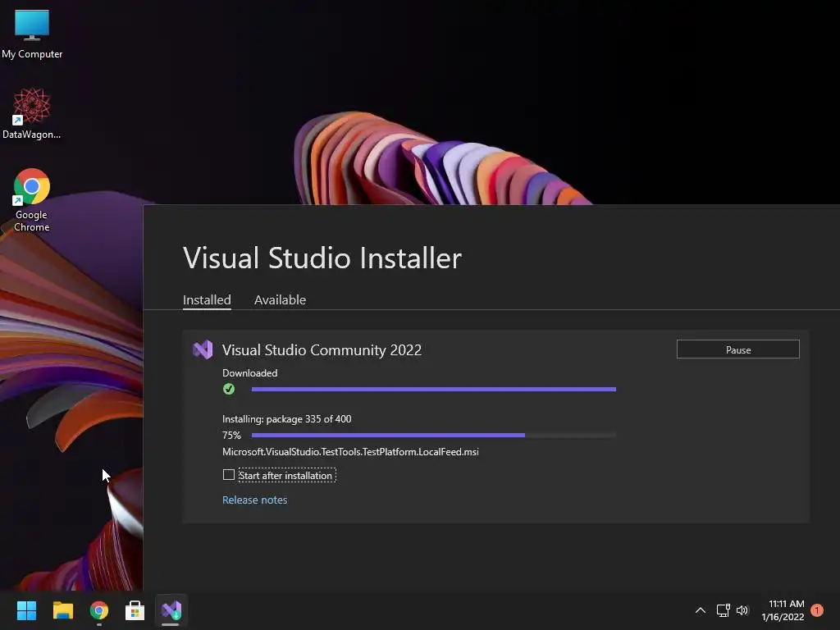Open File Explorer from the taskbar
The height and width of the screenshot is (630, 840).
click(x=62, y=610)
